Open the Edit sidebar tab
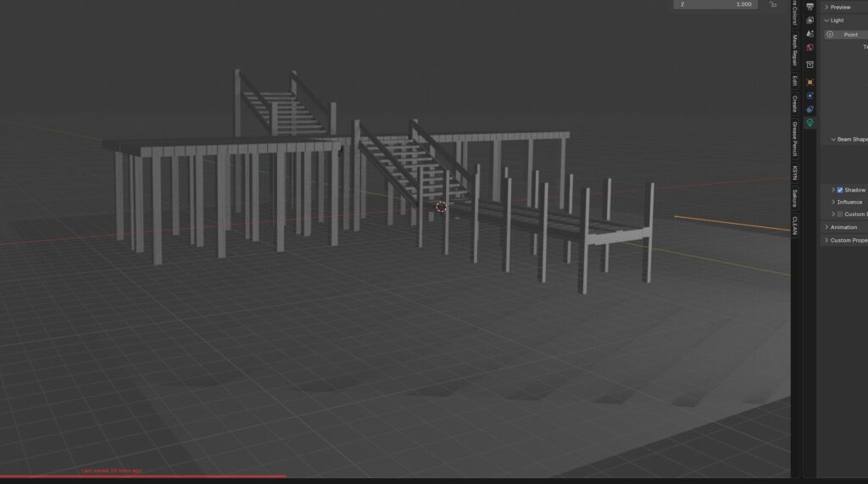The image size is (868, 484). point(795,81)
